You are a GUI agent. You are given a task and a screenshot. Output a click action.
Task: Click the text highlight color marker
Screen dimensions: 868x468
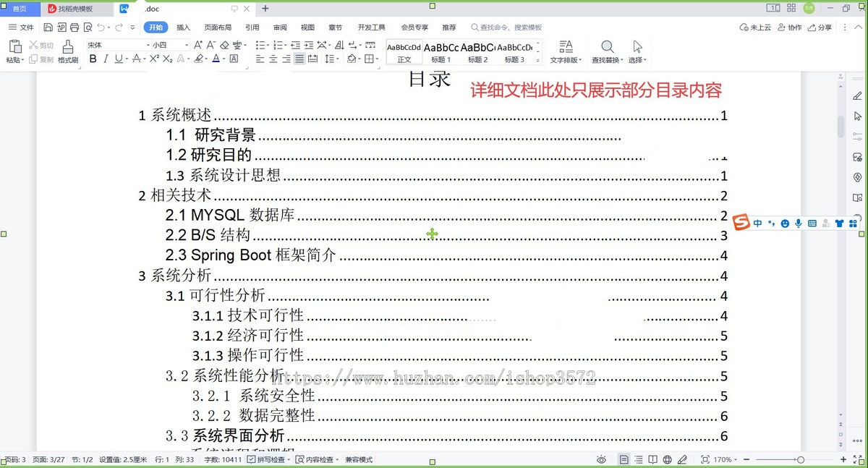click(x=199, y=59)
